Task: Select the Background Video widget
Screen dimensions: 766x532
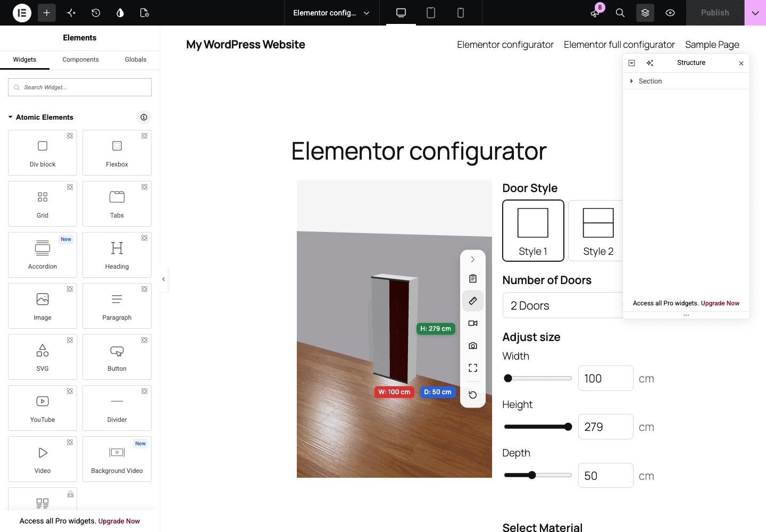Action: coord(117,459)
